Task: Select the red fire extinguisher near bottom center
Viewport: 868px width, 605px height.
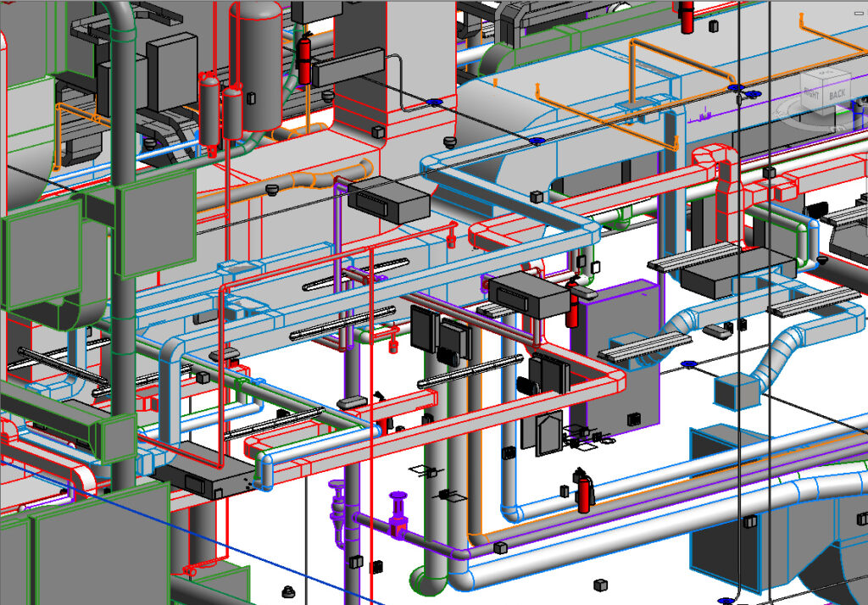Action: point(582,492)
